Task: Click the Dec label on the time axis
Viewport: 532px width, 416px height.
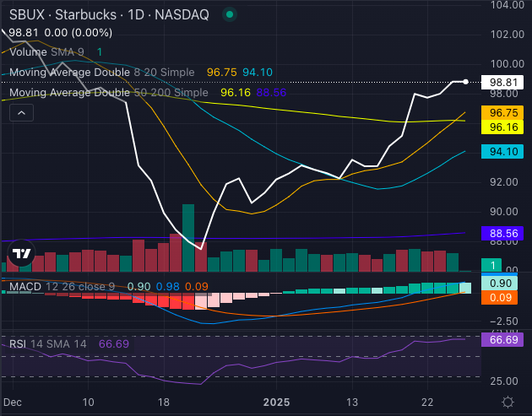Action: [12, 402]
